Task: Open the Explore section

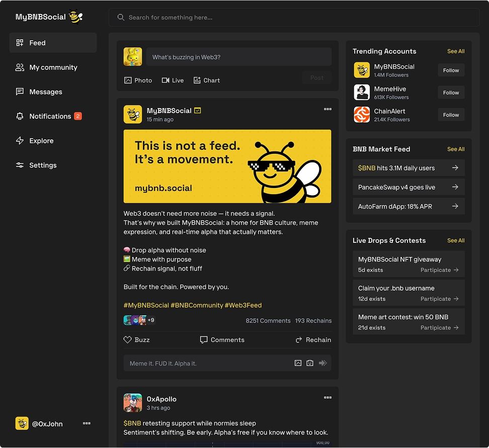Action: tap(53, 141)
